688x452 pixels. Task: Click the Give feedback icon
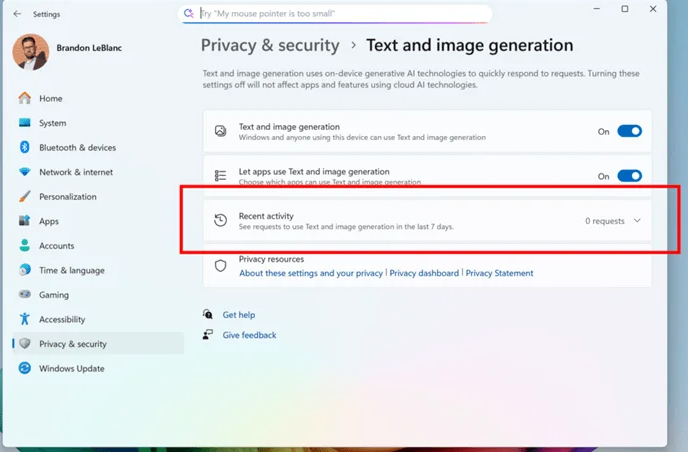(208, 335)
